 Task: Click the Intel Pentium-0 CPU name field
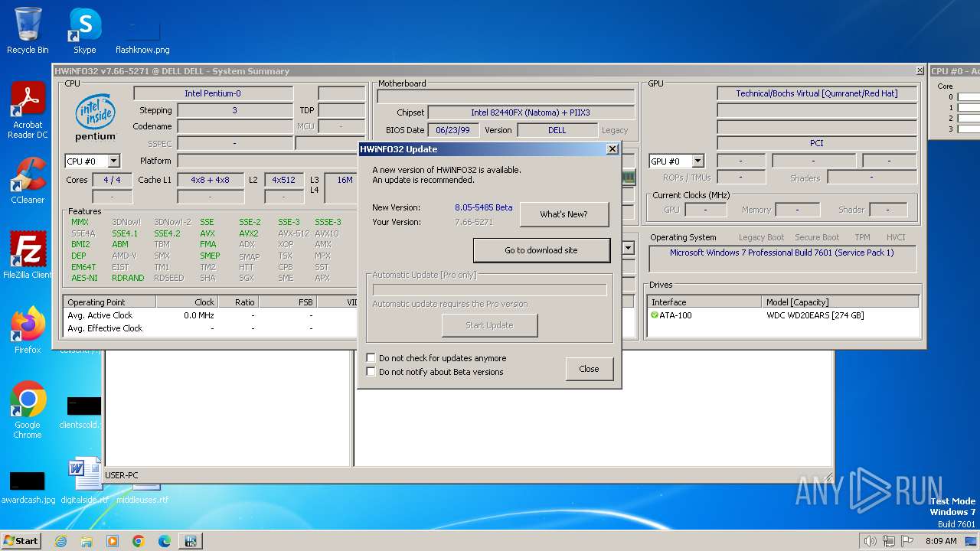[213, 93]
